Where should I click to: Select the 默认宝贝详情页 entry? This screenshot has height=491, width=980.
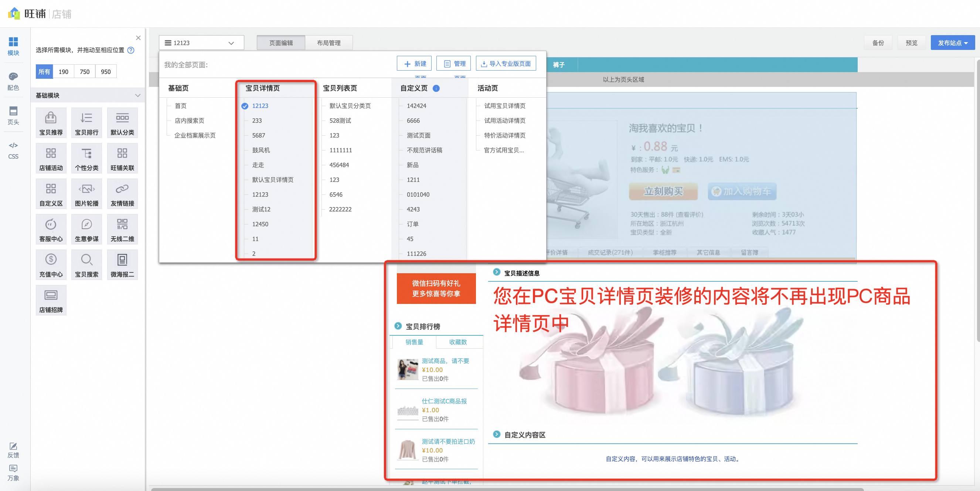coord(273,180)
